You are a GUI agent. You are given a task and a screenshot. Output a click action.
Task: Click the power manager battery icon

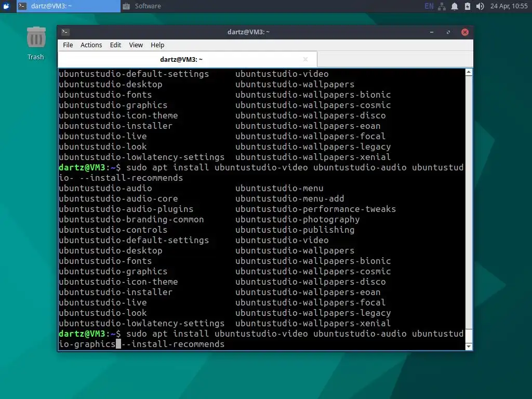click(x=467, y=6)
